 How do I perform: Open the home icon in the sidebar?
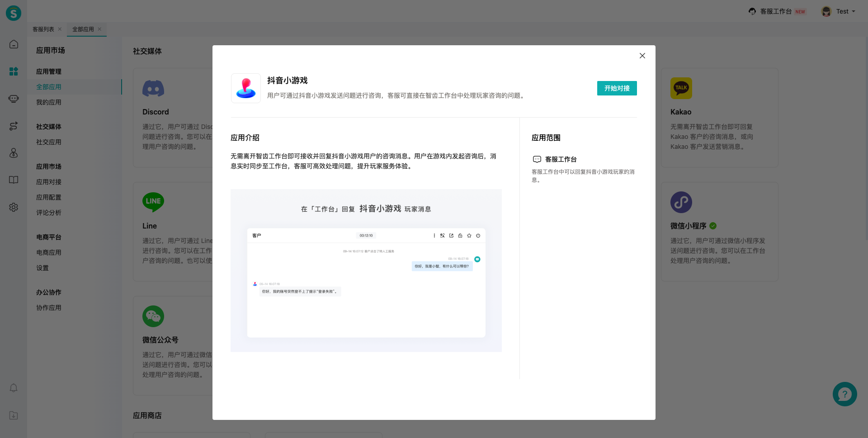(x=14, y=44)
